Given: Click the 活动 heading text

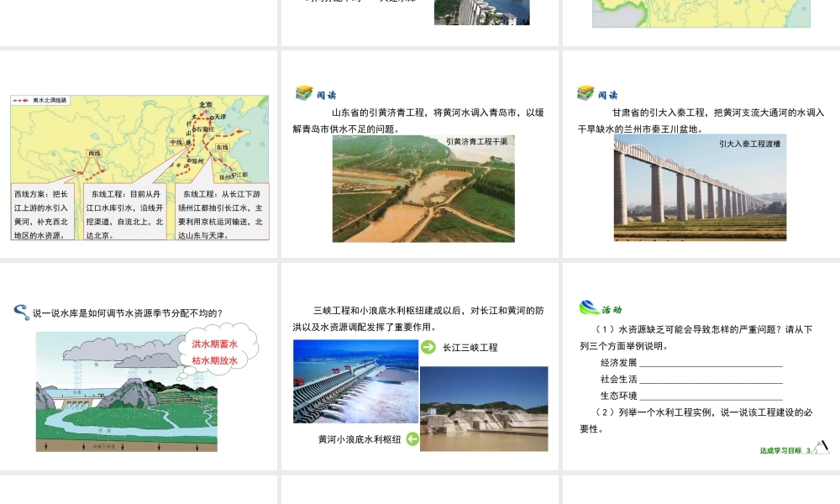Looking at the screenshot, I should click(612, 310).
